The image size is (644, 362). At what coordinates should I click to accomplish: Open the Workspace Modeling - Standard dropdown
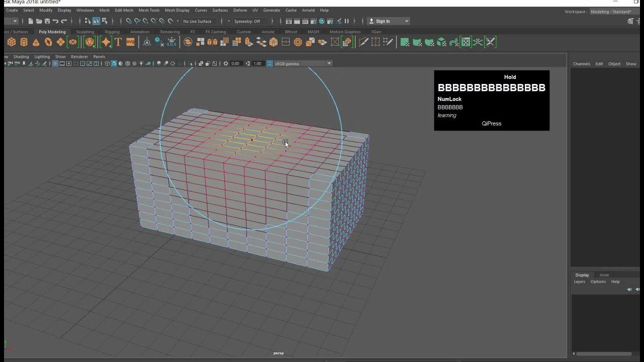point(611,12)
